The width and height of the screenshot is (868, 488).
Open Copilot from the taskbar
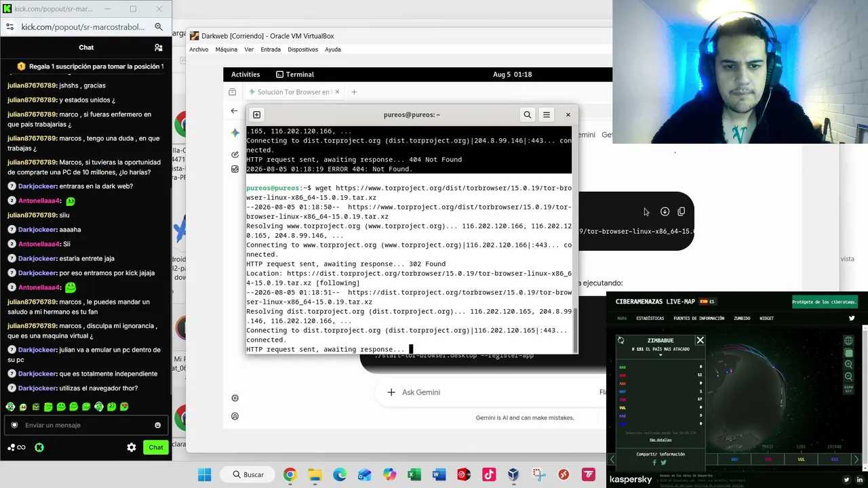click(x=389, y=474)
